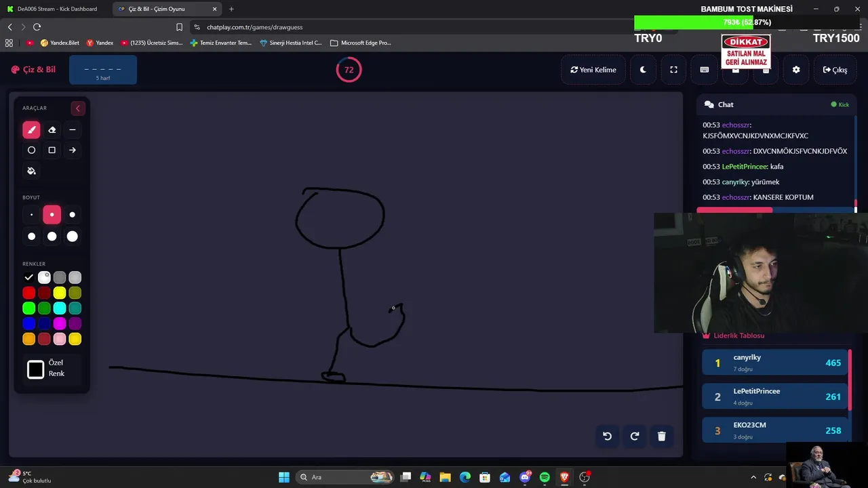Select the arrow drawing tool

pos(73,150)
